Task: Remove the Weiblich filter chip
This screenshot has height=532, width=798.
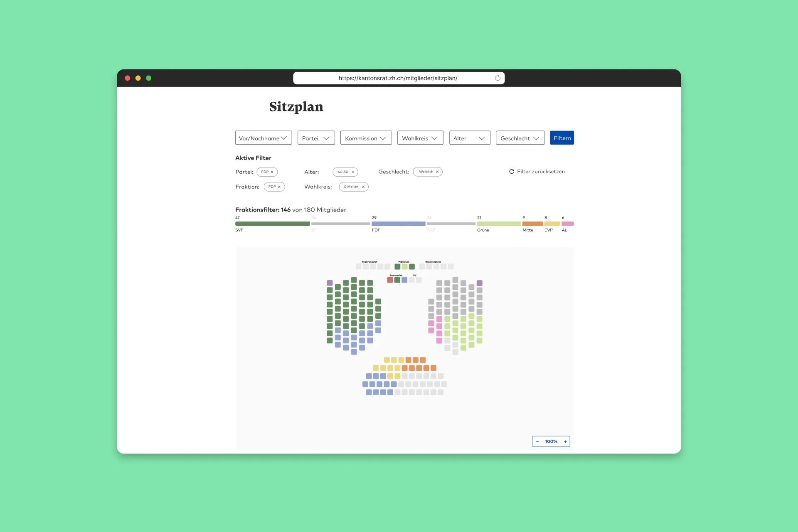Action: tap(437, 172)
